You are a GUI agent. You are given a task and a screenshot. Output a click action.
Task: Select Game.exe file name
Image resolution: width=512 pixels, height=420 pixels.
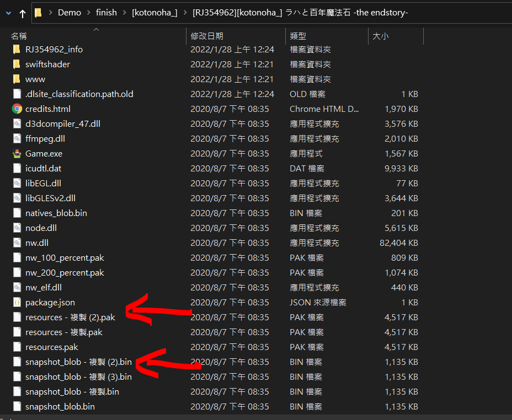(x=44, y=154)
